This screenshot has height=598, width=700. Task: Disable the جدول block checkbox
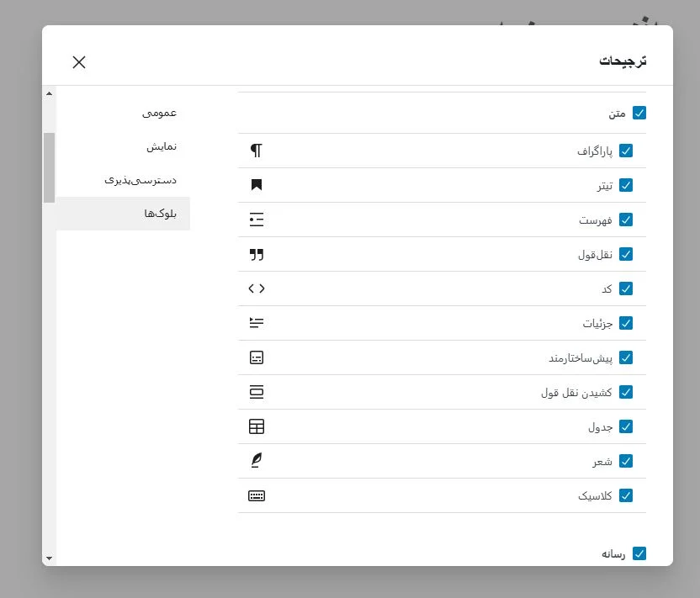point(626,426)
